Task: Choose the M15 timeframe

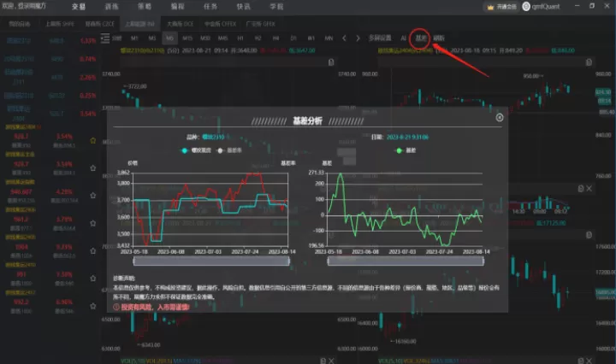Action: point(187,38)
